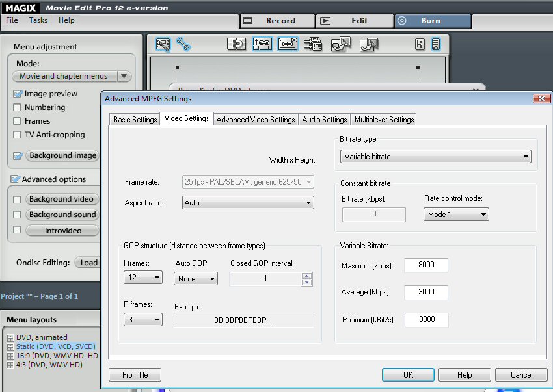This screenshot has width=553, height=392.
Task: Click the linked navigation arrows icon
Action: [x=262, y=44]
